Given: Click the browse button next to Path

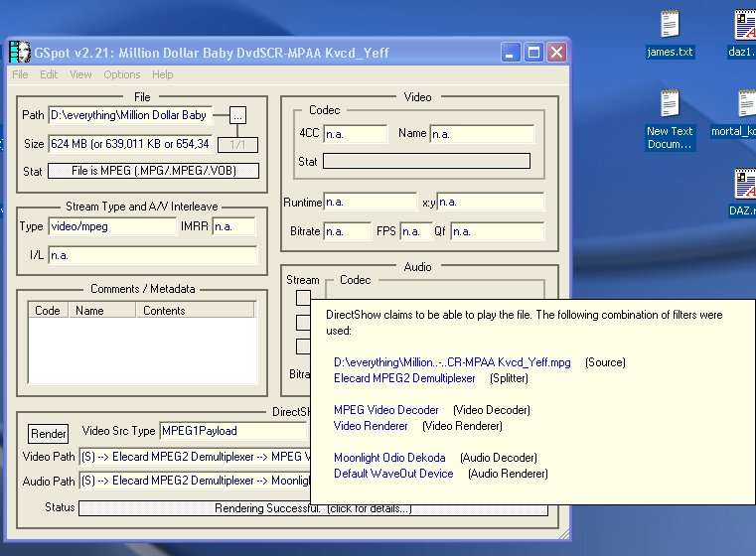Looking at the screenshot, I should (237, 115).
